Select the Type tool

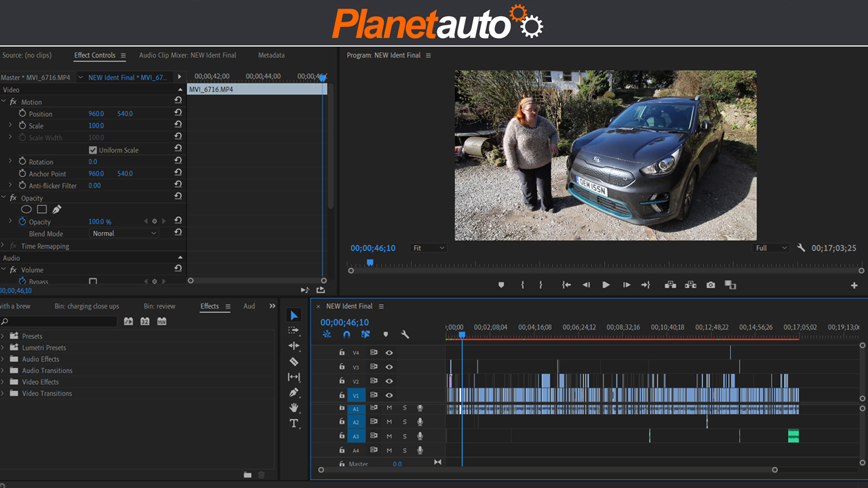click(x=294, y=424)
